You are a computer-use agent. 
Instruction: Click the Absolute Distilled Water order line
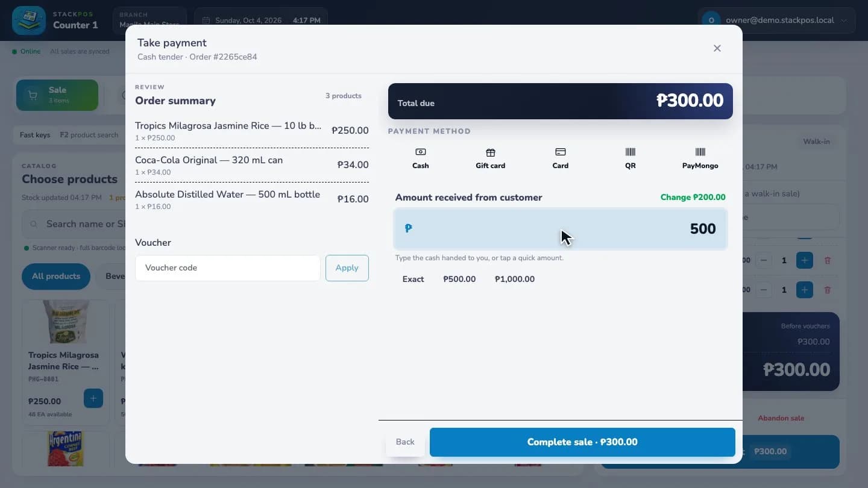252,200
